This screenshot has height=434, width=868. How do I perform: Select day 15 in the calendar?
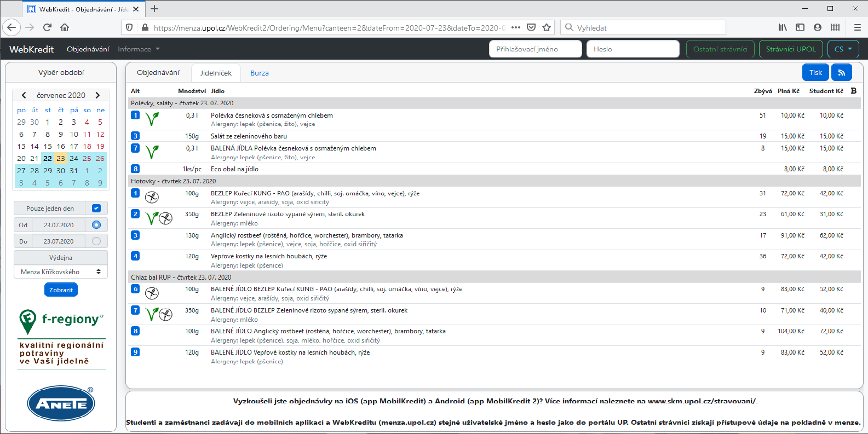48,146
